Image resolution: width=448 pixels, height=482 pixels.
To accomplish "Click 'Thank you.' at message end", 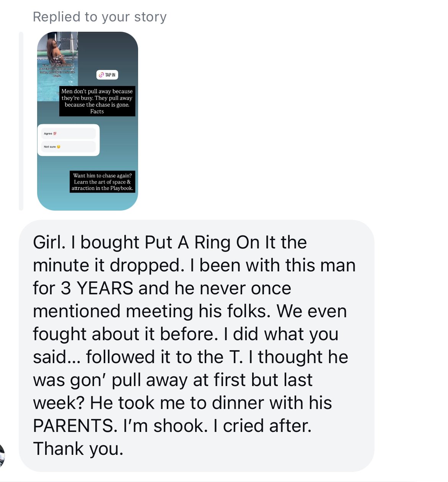I will [78, 449].
